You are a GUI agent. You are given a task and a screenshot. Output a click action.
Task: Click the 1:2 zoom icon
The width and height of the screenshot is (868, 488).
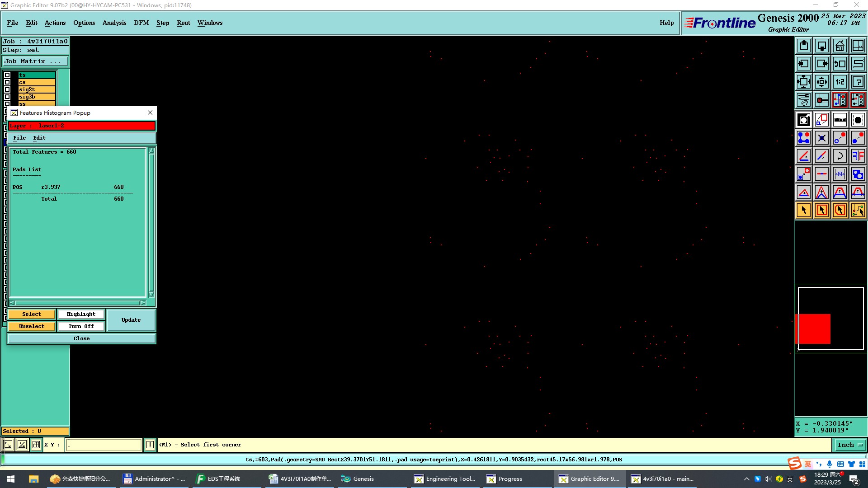pos(840,82)
